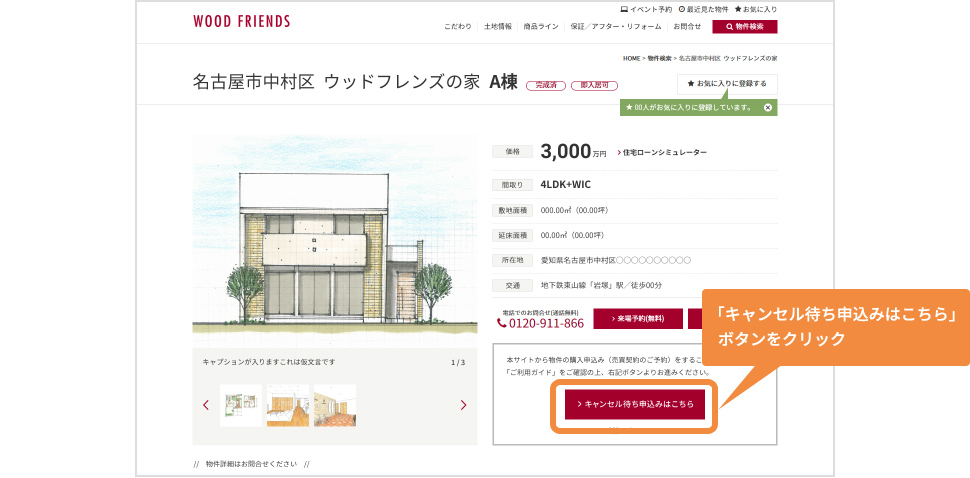Select the wooden interior room thumbnail
The width and height of the screenshot is (970, 478).
(288, 406)
